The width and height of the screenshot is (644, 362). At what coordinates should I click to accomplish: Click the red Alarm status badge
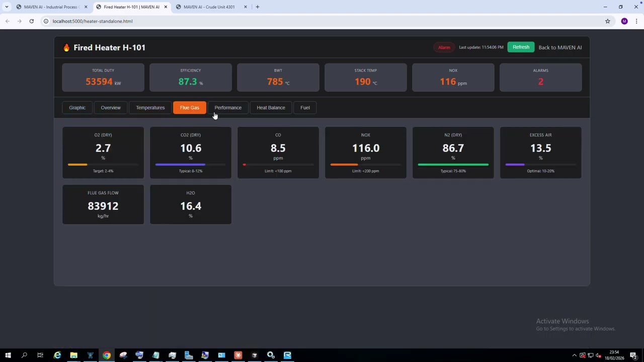444,47
